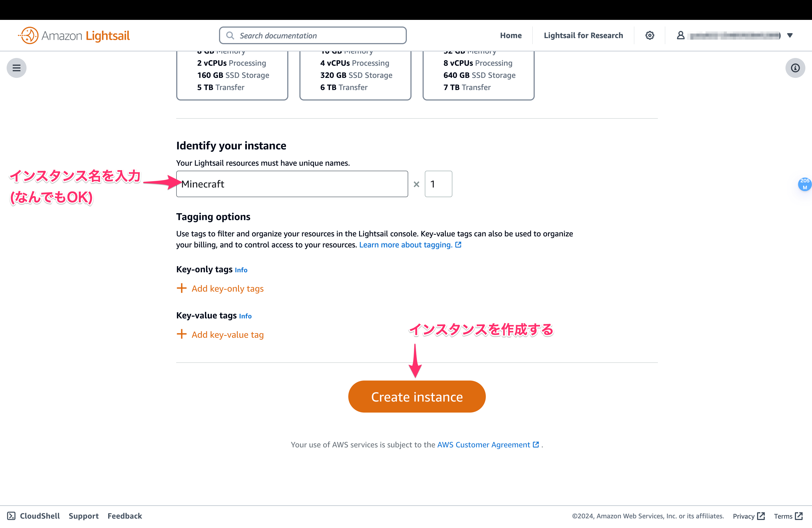Image resolution: width=812 pixels, height=528 pixels.
Task: Click inside the Minecraft instance name field
Action: pos(292,184)
